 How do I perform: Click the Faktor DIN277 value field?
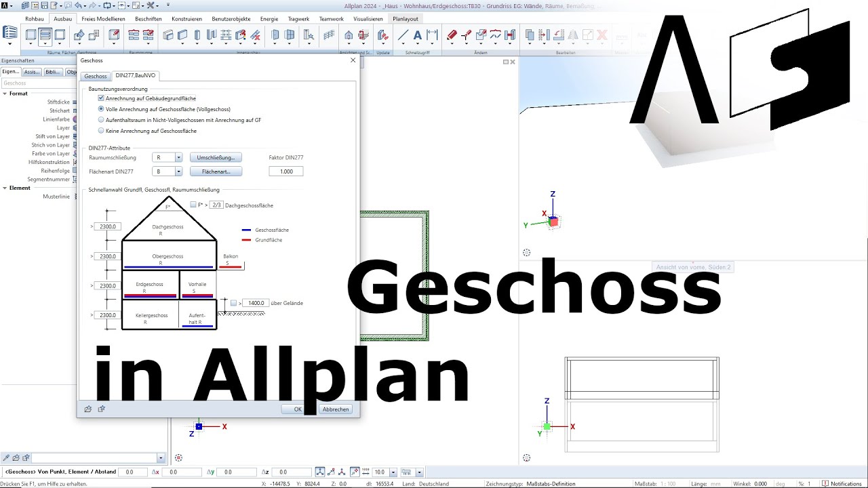286,171
